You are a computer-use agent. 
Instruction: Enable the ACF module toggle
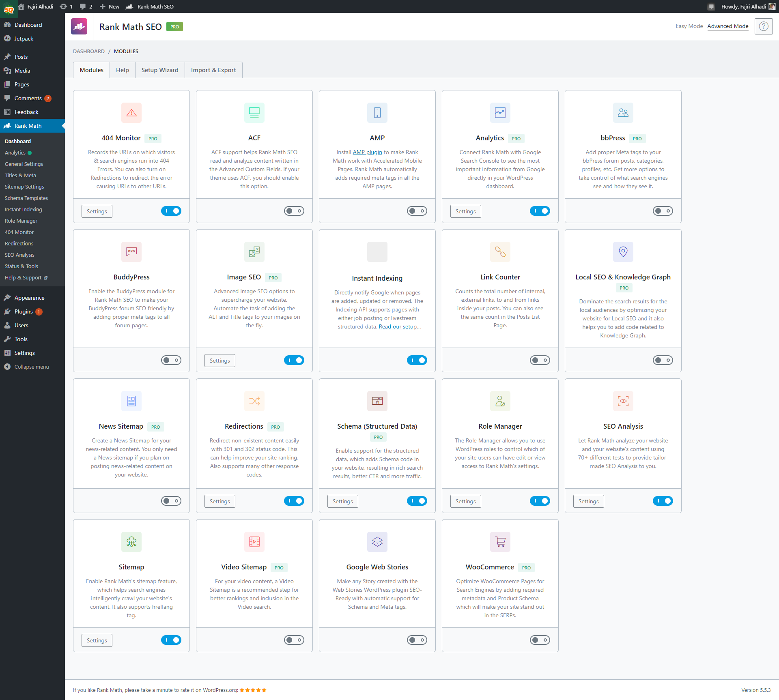coord(294,211)
